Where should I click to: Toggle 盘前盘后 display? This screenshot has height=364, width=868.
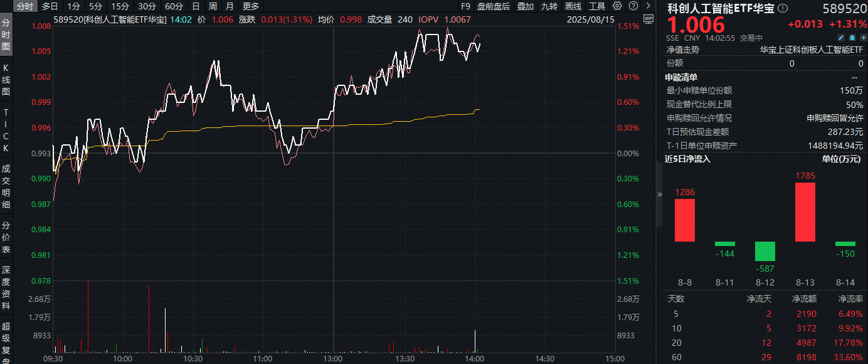(x=494, y=6)
